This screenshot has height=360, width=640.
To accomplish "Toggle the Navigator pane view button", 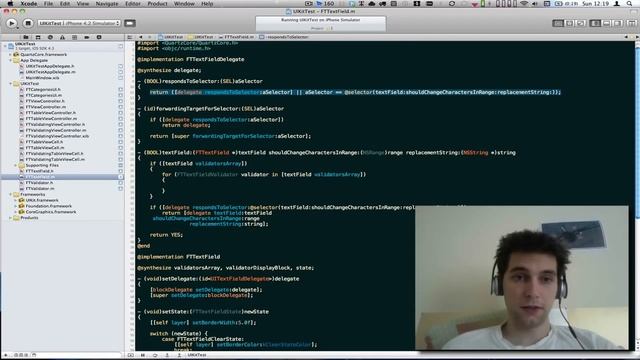I will click(596, 23).
